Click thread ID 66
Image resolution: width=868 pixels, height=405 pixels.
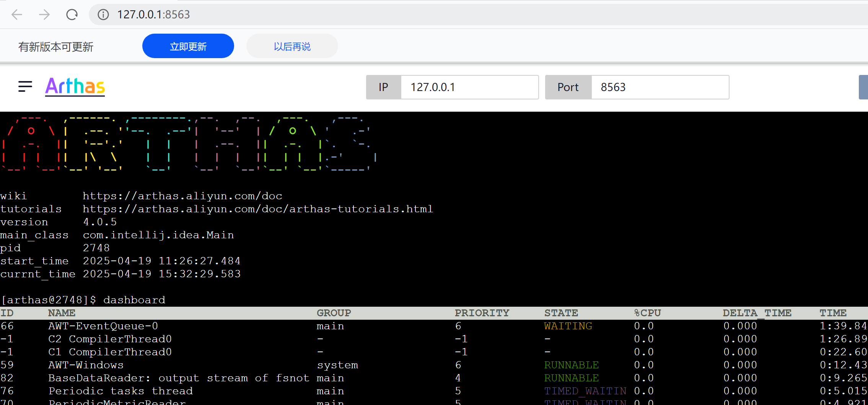(7, 326)
